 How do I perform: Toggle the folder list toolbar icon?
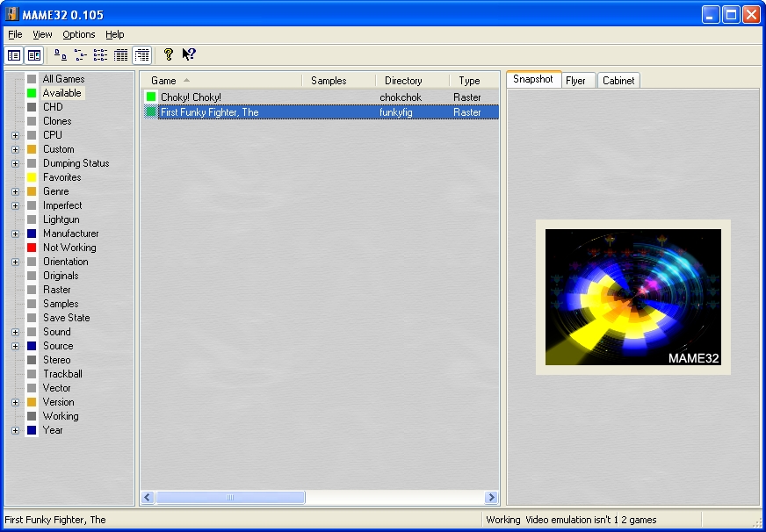click(x=14, y=55)
